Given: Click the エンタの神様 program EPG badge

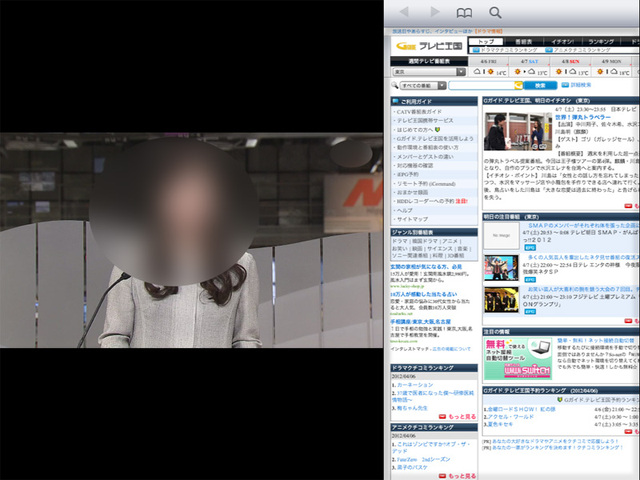Looking at the screenshot, I should pyautogui.click(x=530, y=280).
